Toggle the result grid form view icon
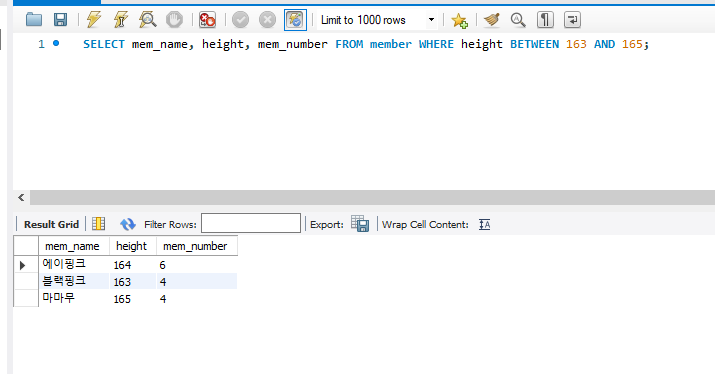The height and width of the screenshot is (374, 715). [x=98, y=224]
